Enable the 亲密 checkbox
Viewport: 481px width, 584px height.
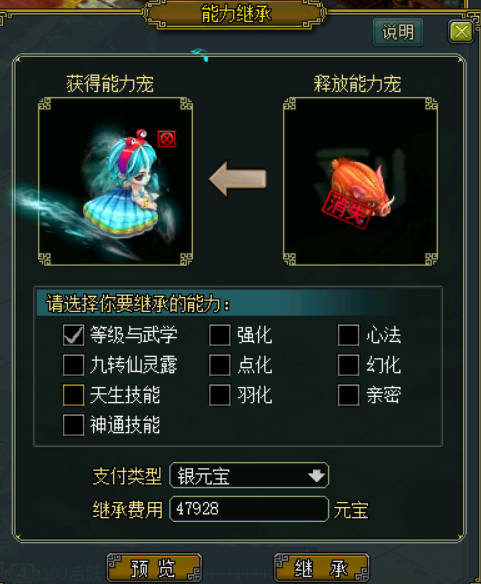coord(349,395)
